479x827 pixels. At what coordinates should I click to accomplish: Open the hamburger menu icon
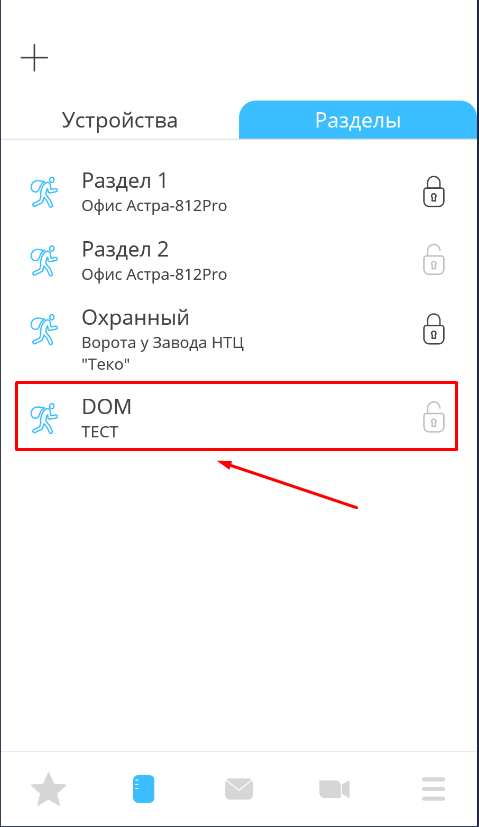point(434,789)
